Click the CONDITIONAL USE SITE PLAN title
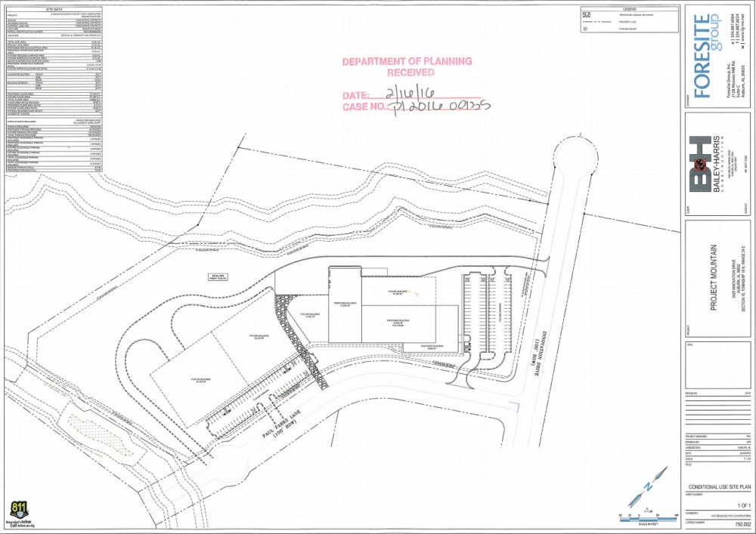This screenshot has width=756, height=534. [718, 488]
